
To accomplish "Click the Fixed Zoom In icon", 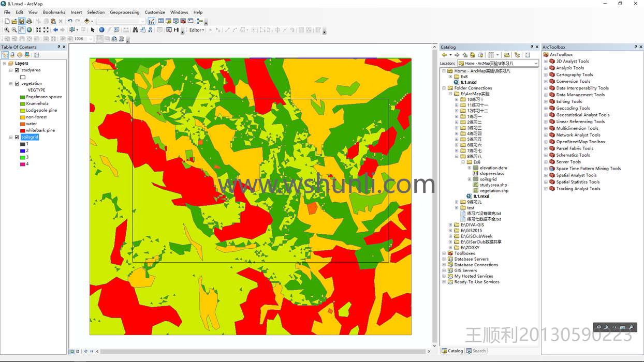I will [x=38, y=30].
